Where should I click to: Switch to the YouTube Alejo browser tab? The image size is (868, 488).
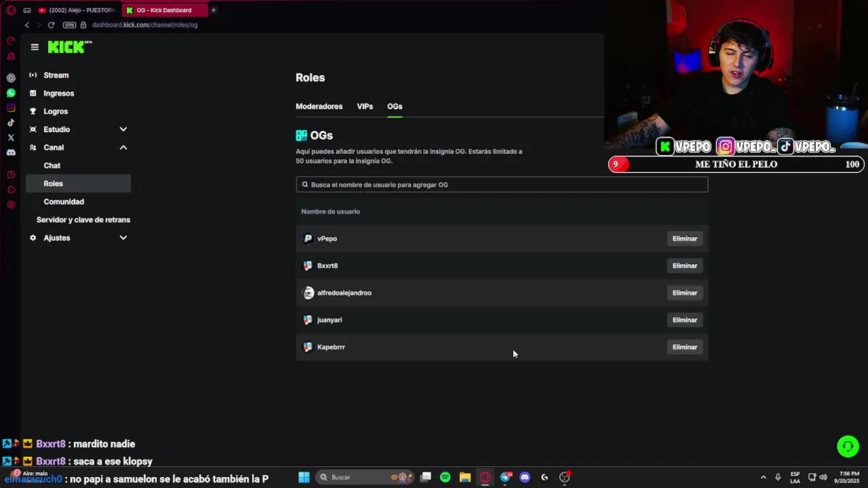77,10
